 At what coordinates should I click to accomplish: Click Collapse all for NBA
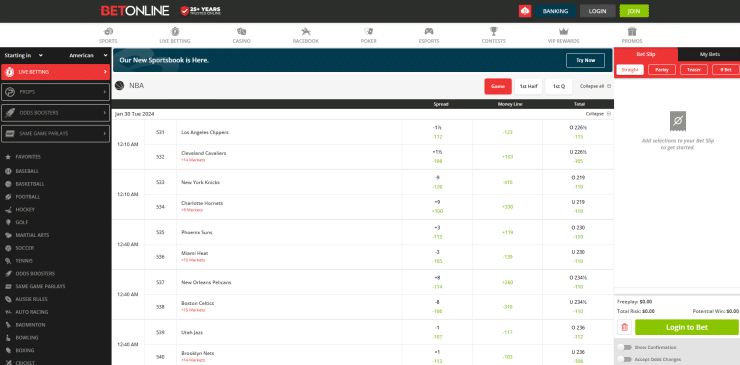coord(595,86)
